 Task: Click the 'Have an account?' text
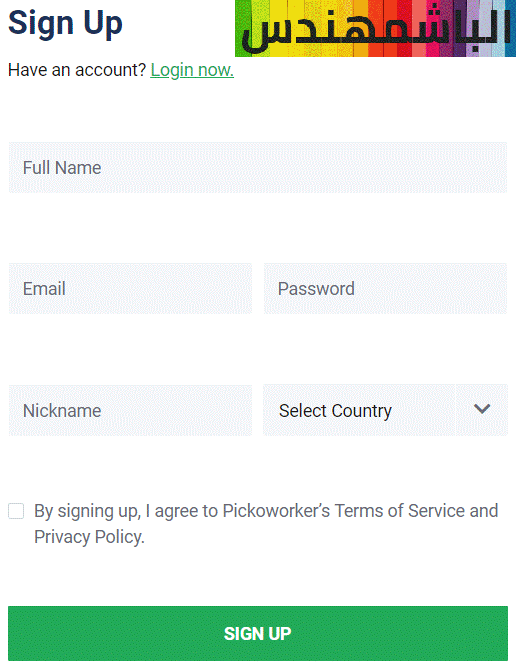coord(77,70)
